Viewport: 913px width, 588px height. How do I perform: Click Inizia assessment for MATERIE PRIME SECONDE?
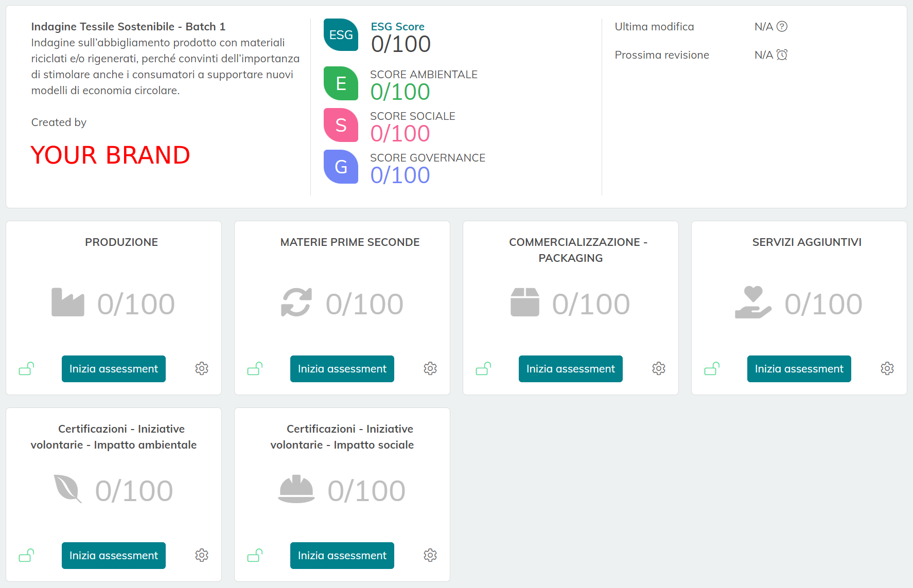tap(342, 369)
